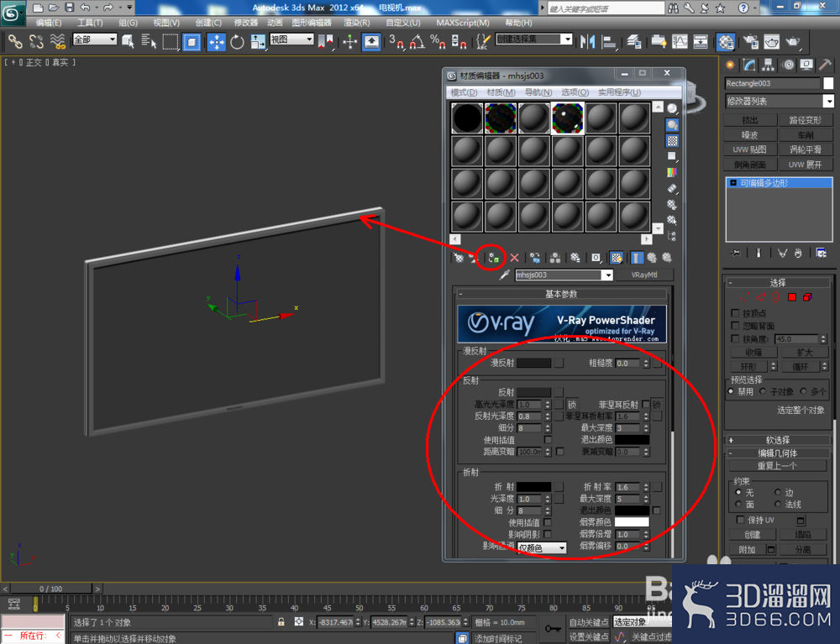The image size is (840, 644).
Task: Select 法线 constraint radio button
Action: [x=777, y=504]
